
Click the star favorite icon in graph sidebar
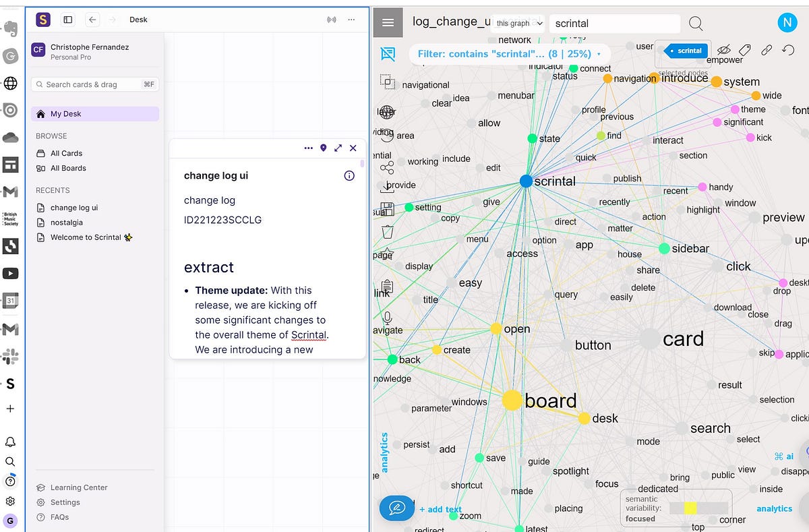[x=387, y=254]
